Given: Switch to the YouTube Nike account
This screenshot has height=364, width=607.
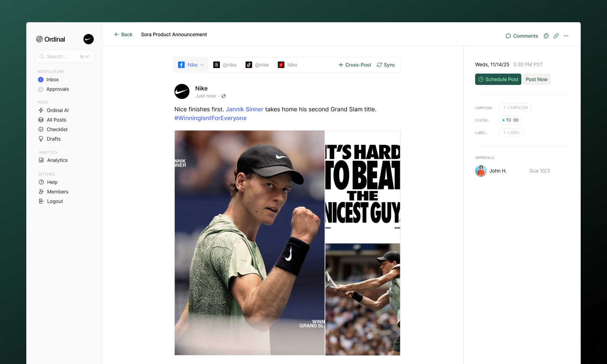Looking at the screenshot, I should click(288, 65).
